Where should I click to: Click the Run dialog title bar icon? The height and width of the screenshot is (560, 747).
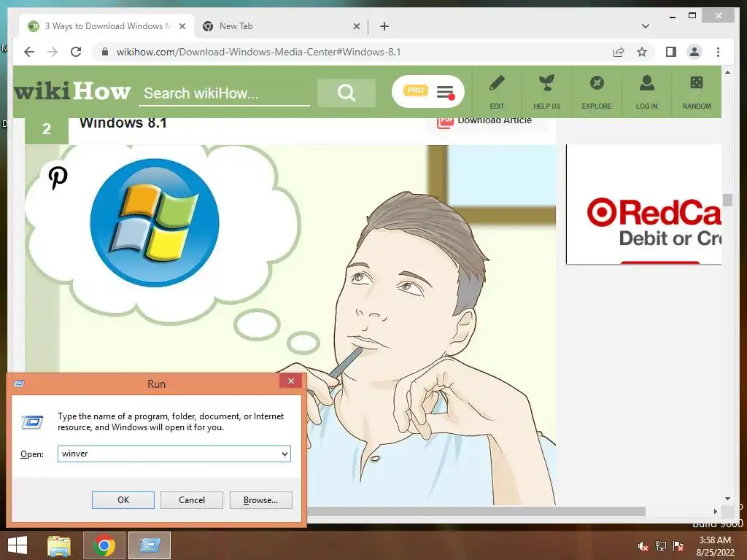(20, 384)
